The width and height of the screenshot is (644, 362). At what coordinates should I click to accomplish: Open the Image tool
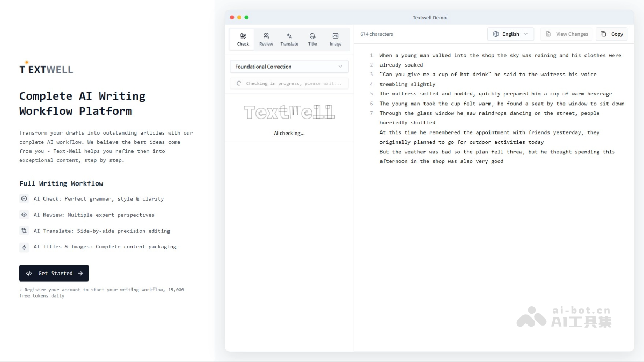point(335,39)
